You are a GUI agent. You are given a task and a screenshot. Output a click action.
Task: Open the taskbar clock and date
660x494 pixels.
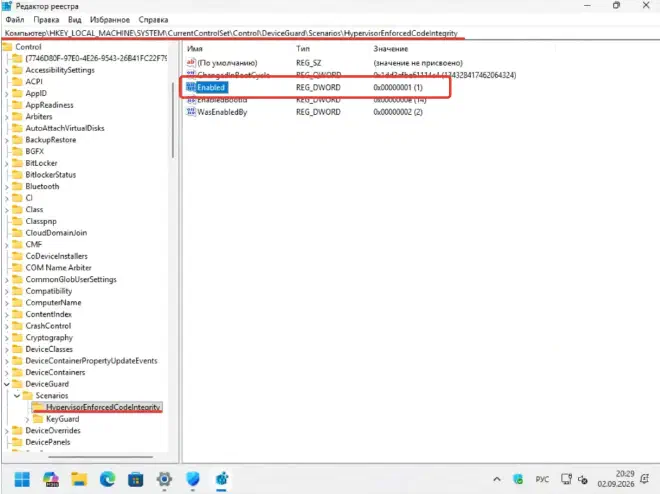616,479
